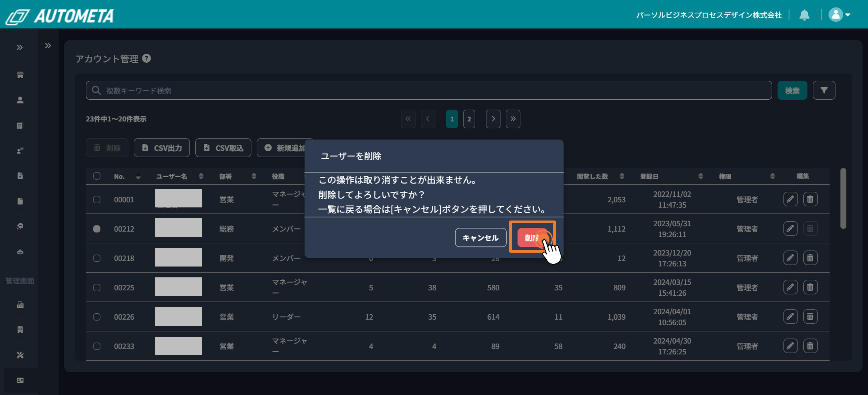Focus the 複数キーワード検索 search field
Image resolution: width=868 pixels, height=395 pixels.
click(429, 90)
